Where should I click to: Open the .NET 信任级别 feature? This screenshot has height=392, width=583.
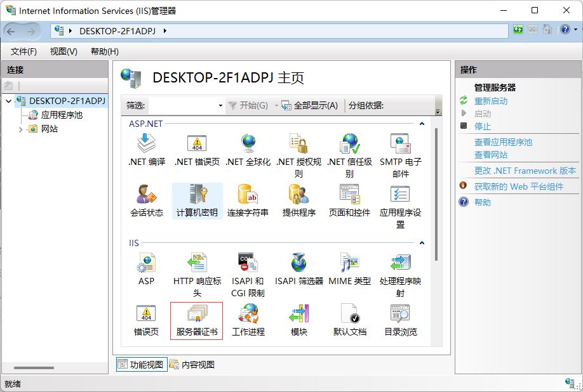click(x=349, y=156)
